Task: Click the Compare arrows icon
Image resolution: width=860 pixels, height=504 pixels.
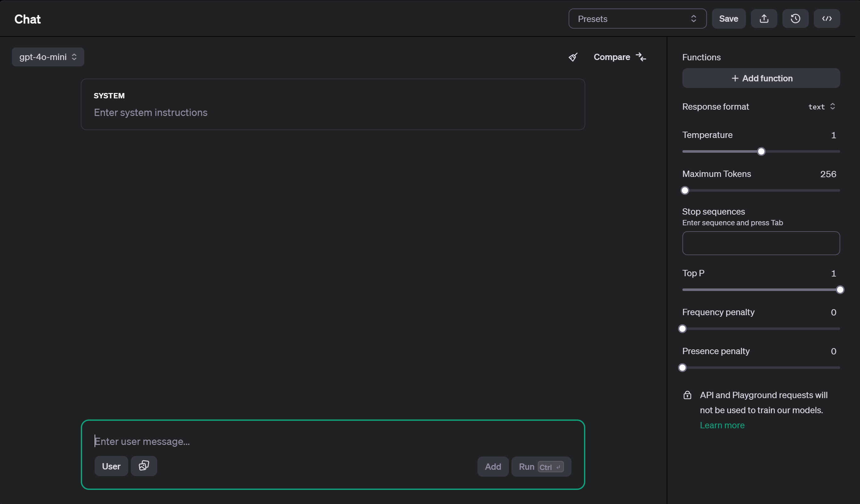Action: (641, 57)
